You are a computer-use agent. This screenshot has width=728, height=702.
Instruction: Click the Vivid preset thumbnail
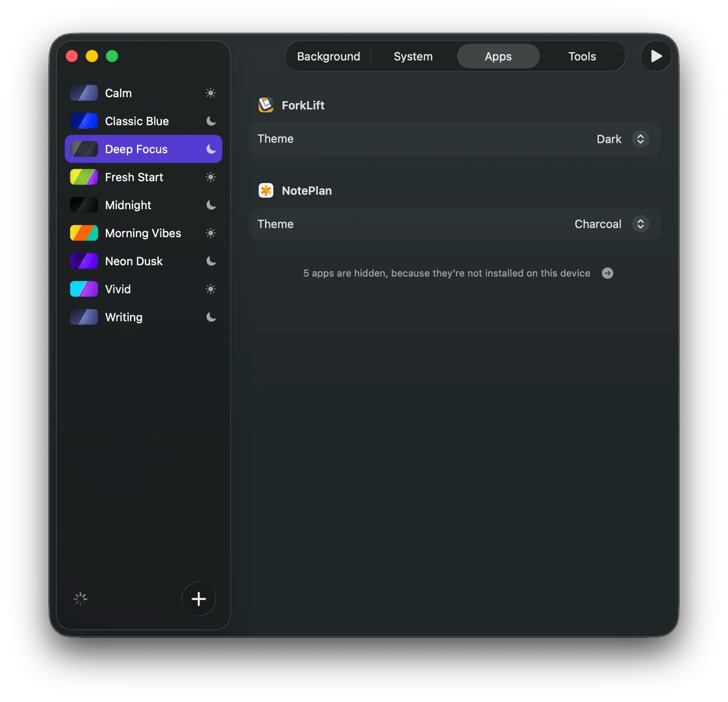click(x=84, y=289)
